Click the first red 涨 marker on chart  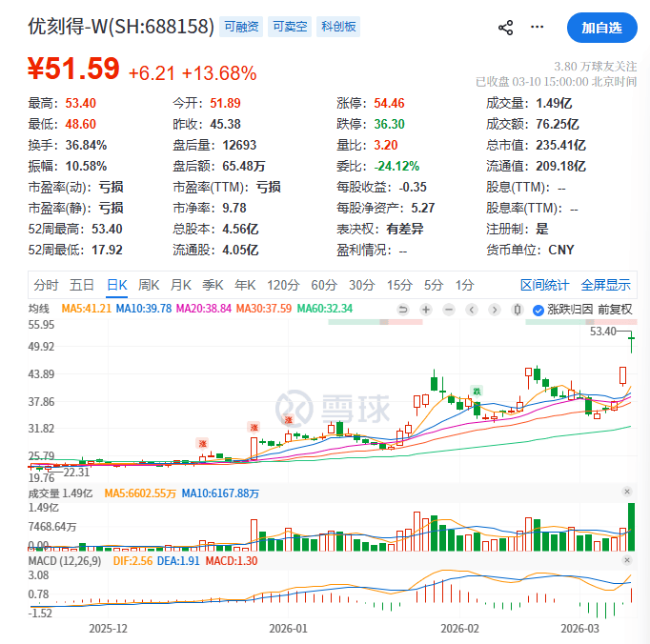click(202, 443)
